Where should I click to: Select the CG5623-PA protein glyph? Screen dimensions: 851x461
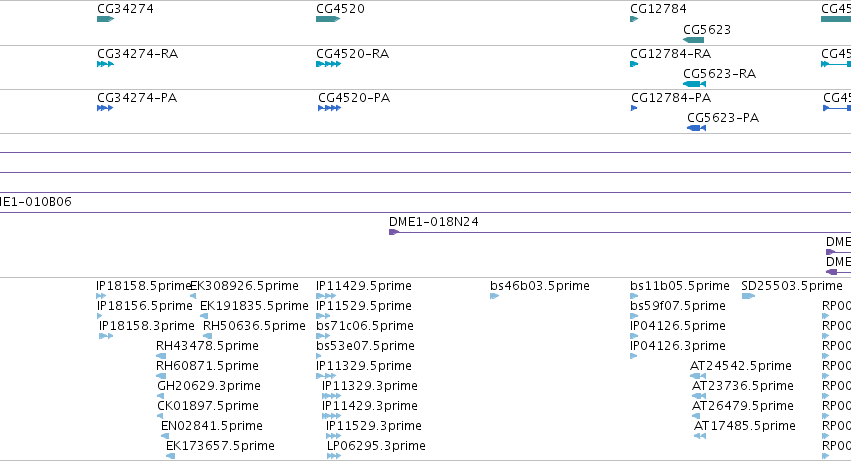696,128
